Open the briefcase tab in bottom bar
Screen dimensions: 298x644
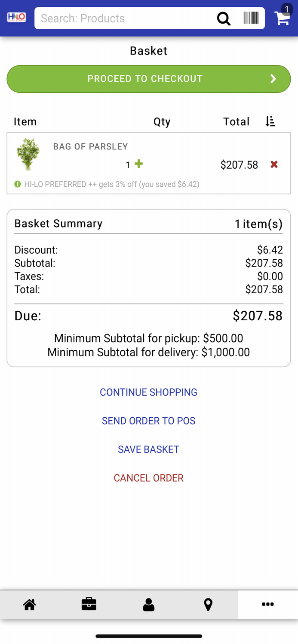tap(89, 605)
